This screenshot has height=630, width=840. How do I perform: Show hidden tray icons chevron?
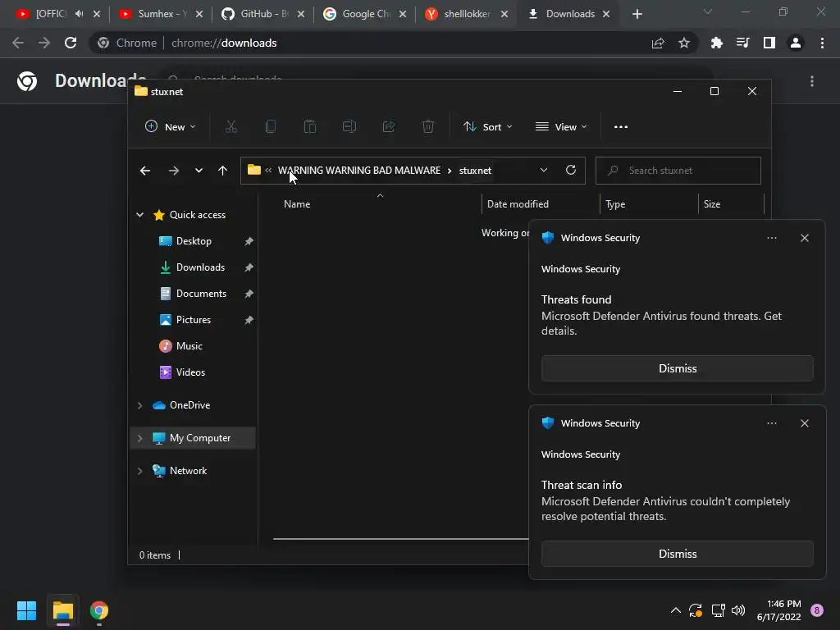pos(676,610)
